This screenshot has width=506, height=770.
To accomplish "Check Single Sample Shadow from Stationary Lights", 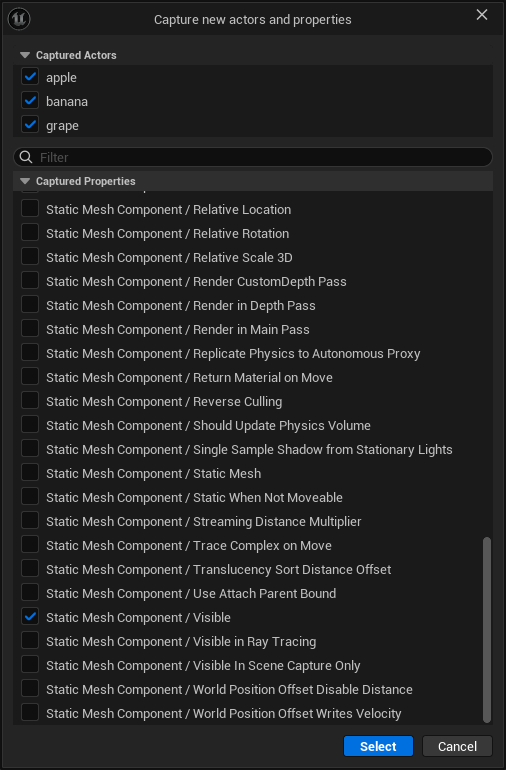I will 30,449.
